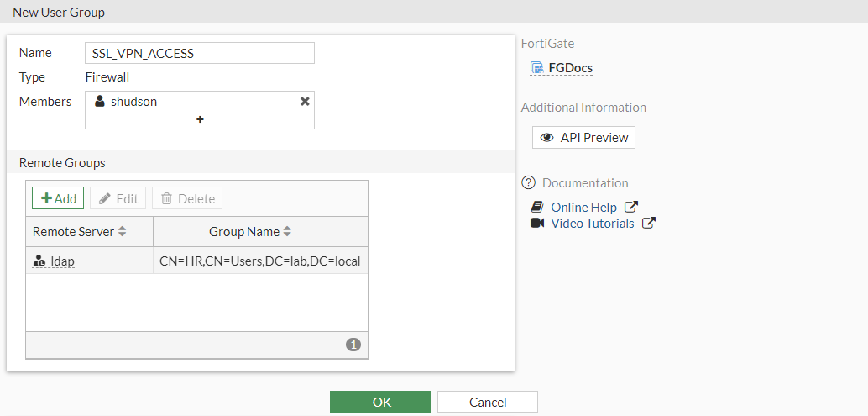868x416 pixels.
Task: Click the shudson user icon
Action: [100, 102]
